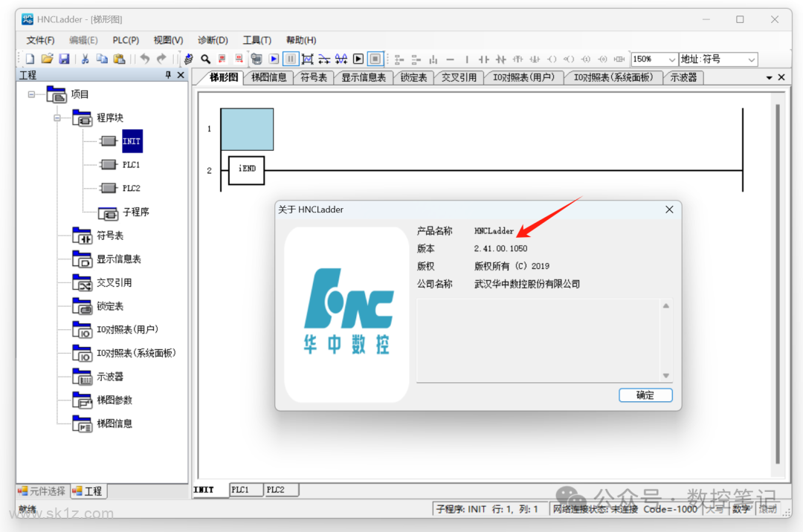Insert a normally closed contact

coord(501,60)
